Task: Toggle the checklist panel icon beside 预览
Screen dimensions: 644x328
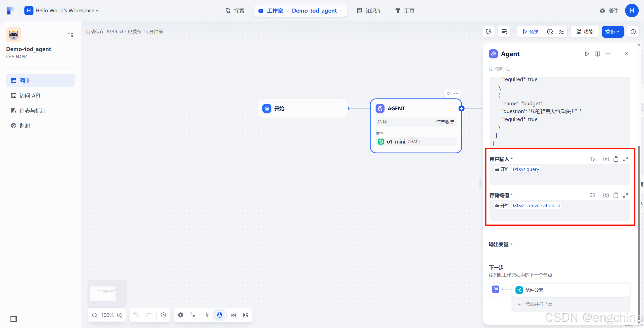Action: [x=561, y=32]
